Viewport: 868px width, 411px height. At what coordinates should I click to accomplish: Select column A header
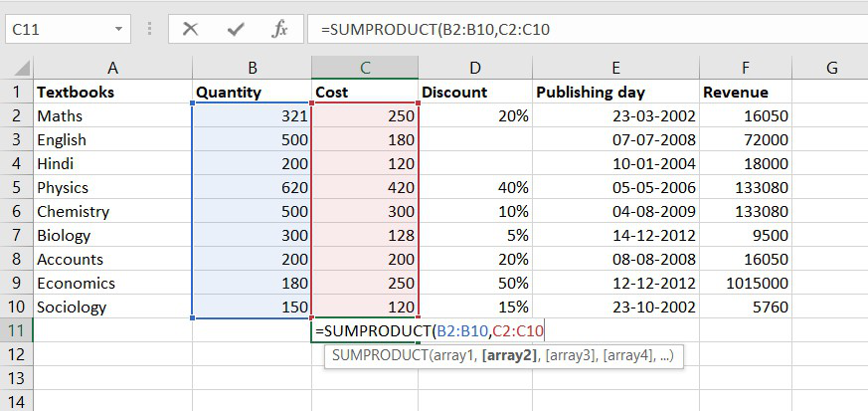coord(113,68)
